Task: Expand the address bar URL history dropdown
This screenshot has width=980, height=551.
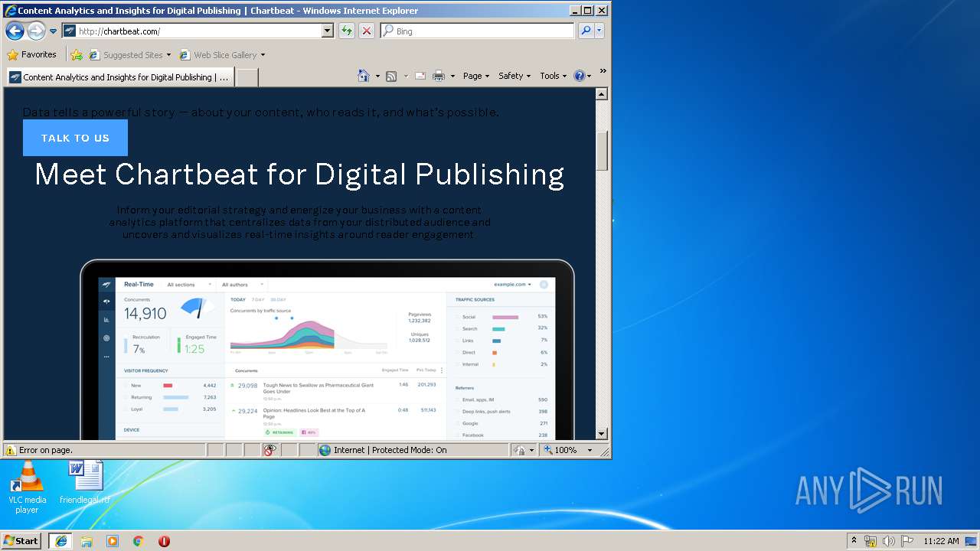Action: pos(328,31)
